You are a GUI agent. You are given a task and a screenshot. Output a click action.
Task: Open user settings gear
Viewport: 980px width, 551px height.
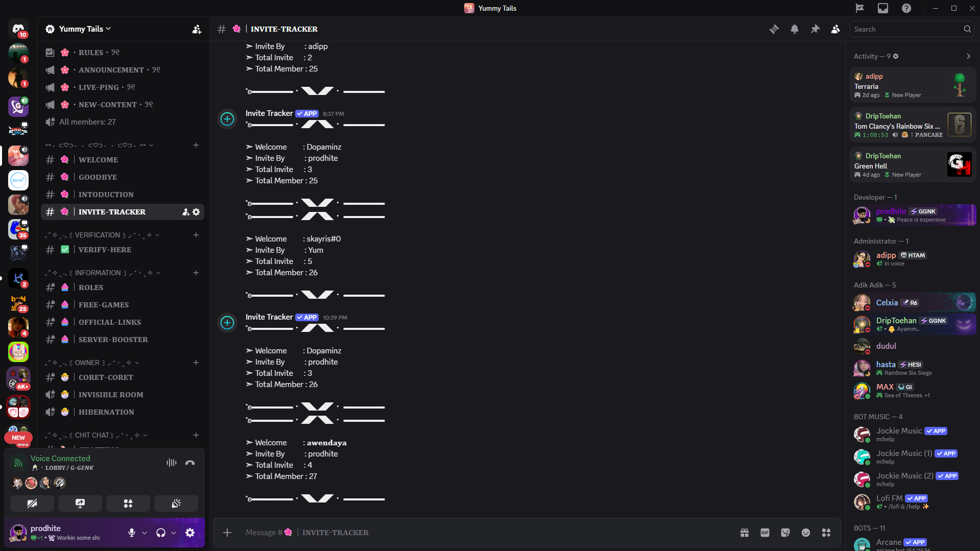[190, 533]
